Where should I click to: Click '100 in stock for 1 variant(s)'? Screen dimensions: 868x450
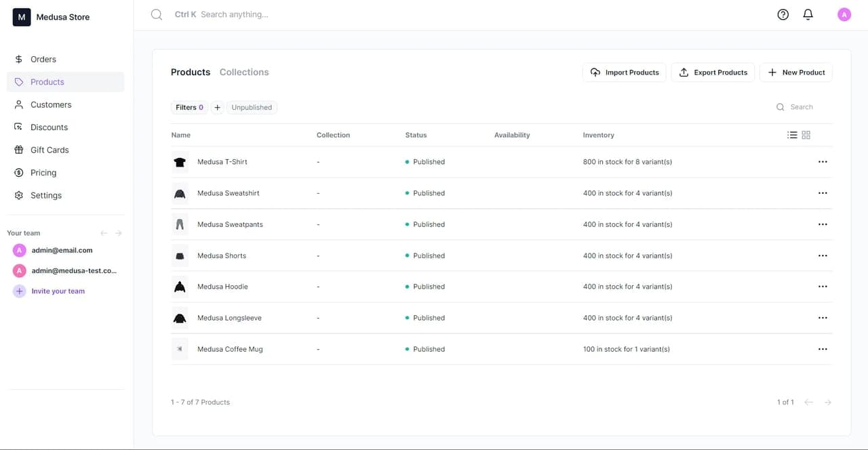tap(626, 349)
